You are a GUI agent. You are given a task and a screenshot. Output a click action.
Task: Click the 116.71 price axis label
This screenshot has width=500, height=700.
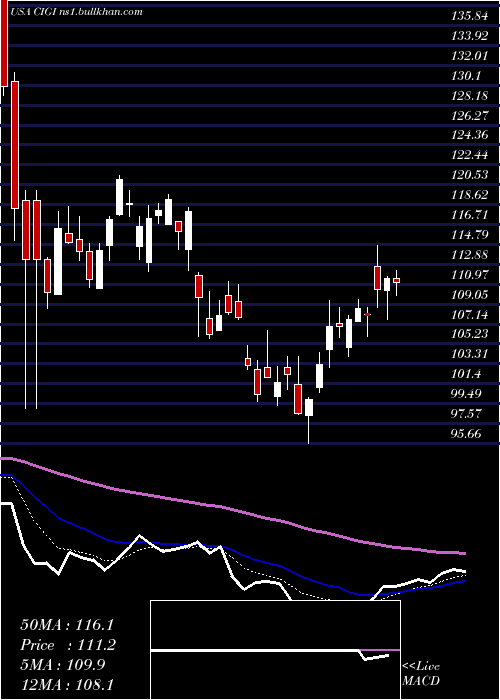pos(469,215)
